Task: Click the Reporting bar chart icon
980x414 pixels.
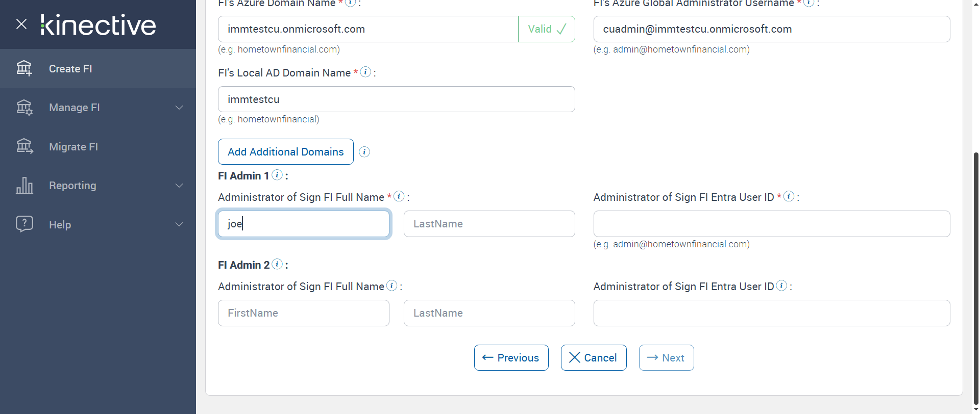Action: tap(24, 186)
